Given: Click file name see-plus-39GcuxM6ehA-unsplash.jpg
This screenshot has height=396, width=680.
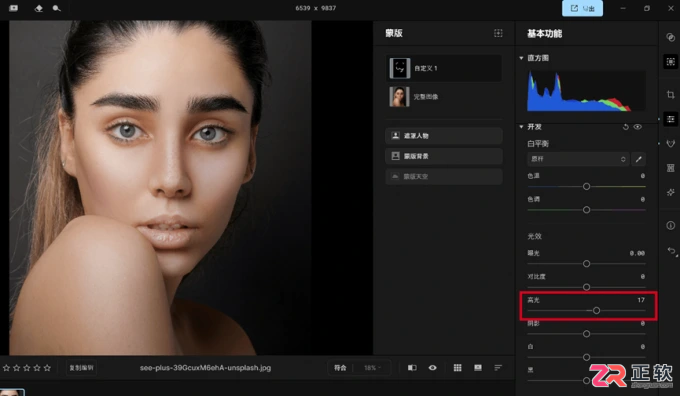Looking at the screenshot, I should coord(205,368).
